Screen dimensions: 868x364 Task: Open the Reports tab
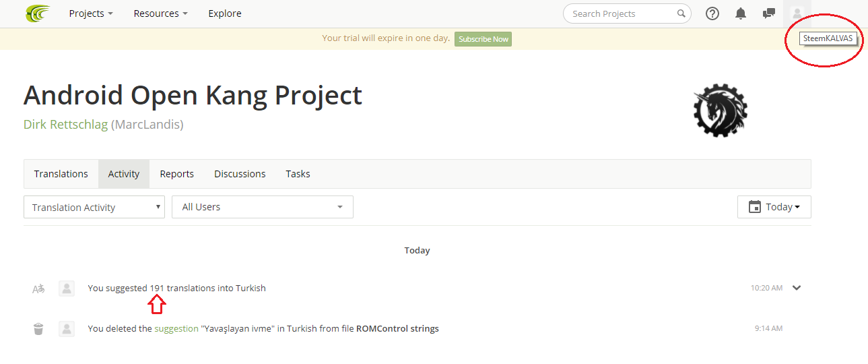[x=177, y=174]
